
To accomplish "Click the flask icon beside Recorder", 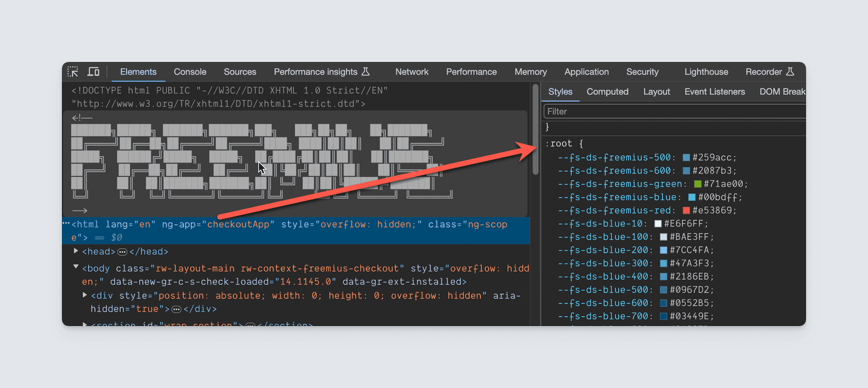I will coord(790,71).
